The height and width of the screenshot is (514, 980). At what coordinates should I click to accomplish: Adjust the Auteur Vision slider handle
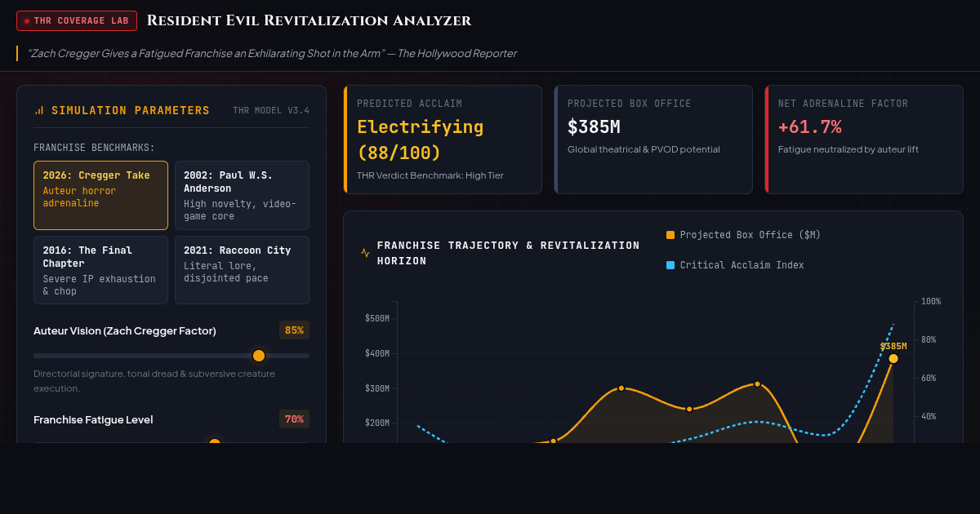(x=259, y=356)
